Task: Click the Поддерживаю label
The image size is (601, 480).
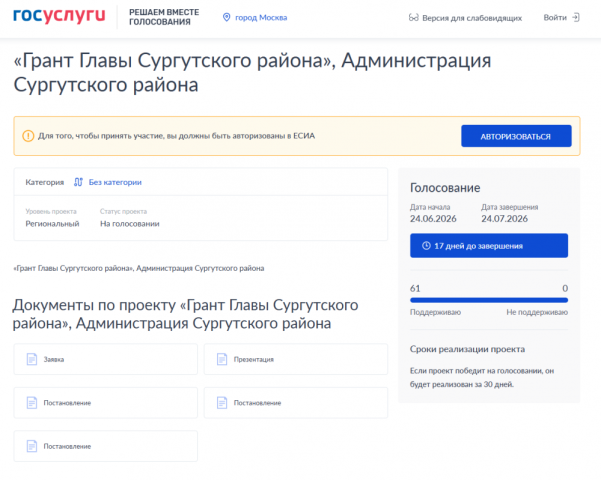Action: tap(435, 312)
